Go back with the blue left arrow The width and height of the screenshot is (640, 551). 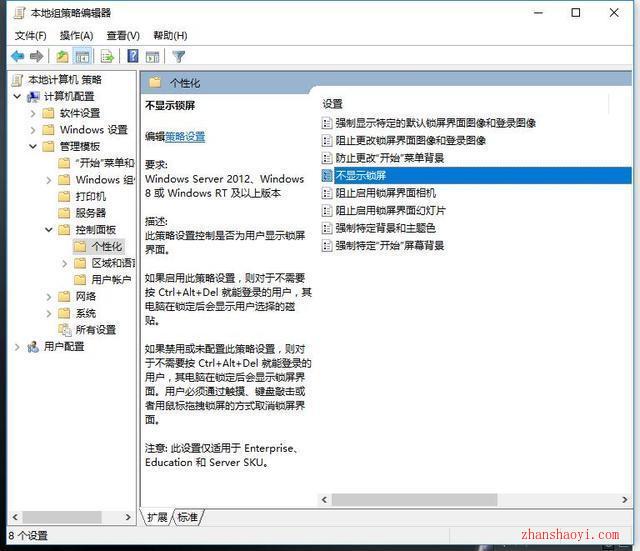pos(18,56)
